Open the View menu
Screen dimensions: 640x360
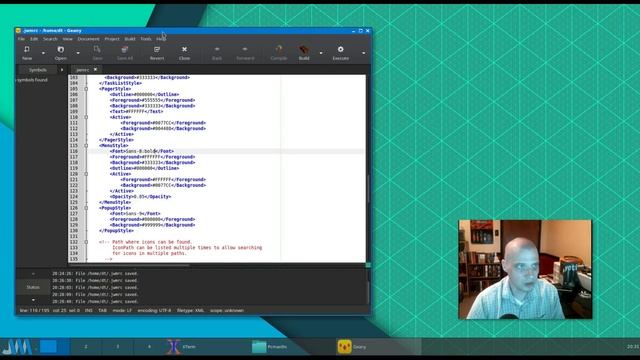(x=67, y=39)
